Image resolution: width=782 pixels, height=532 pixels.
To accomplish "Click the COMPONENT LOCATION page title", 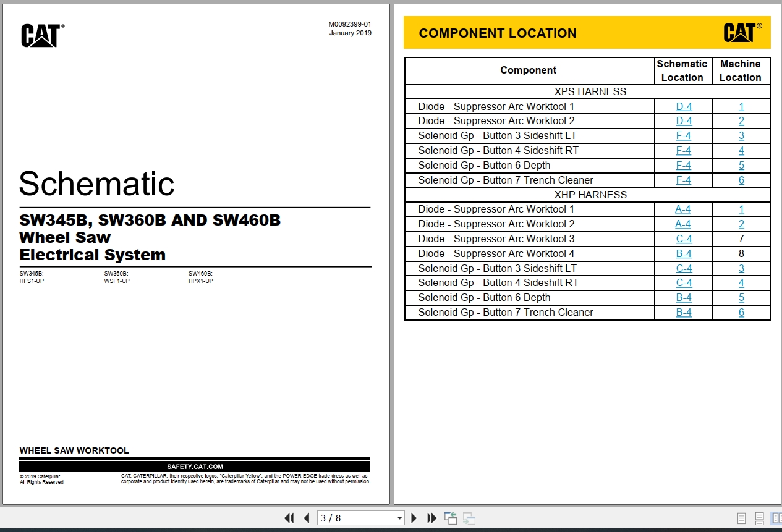I will [498, 33].
